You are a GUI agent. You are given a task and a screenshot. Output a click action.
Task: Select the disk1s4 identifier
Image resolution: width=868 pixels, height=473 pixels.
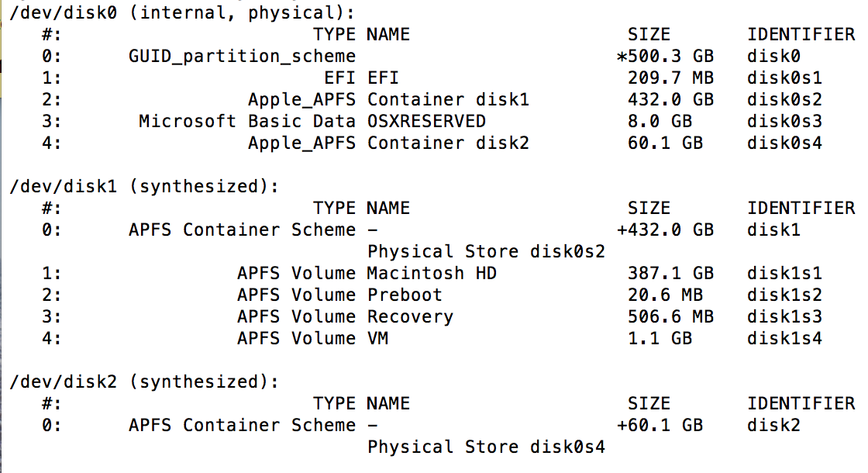(x=784, y=338)
